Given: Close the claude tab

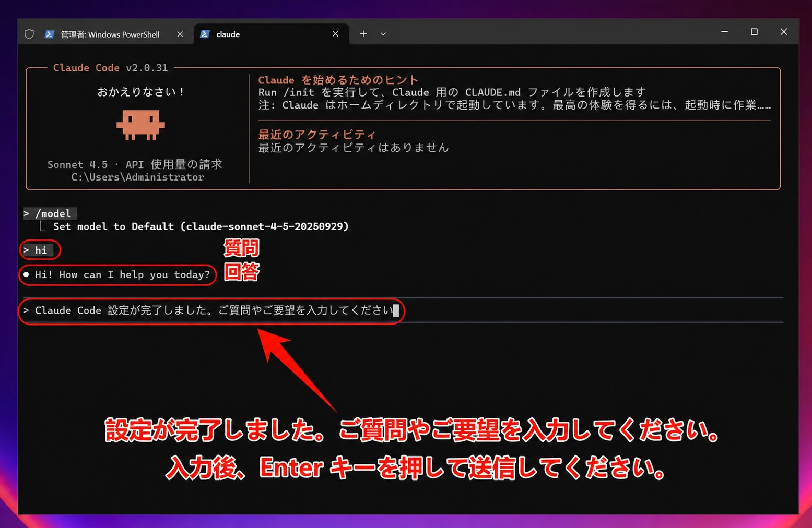Looking at the screenshot, I should tap(335, 34).
